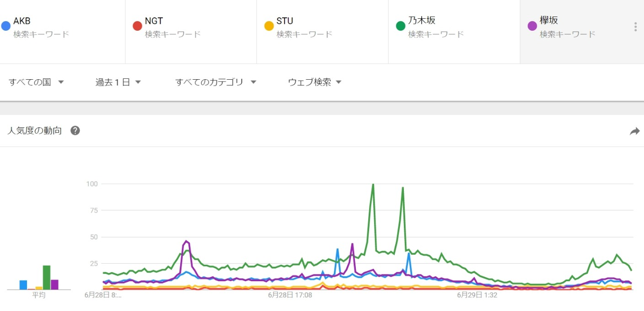
Task: Expand the ウェブ検索 search type dropdown
Action: tap(315, 82)
